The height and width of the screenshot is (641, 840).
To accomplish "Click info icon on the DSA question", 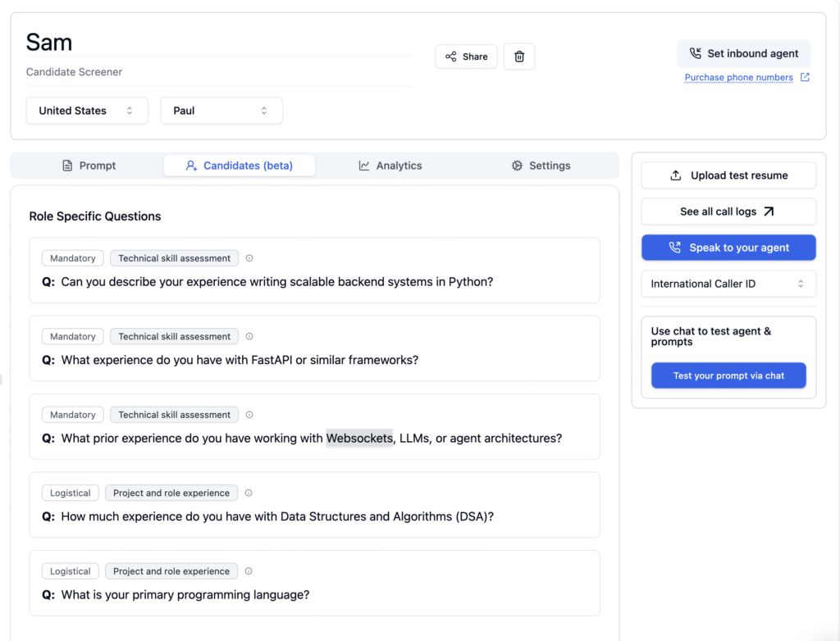I will coord(249,493).
